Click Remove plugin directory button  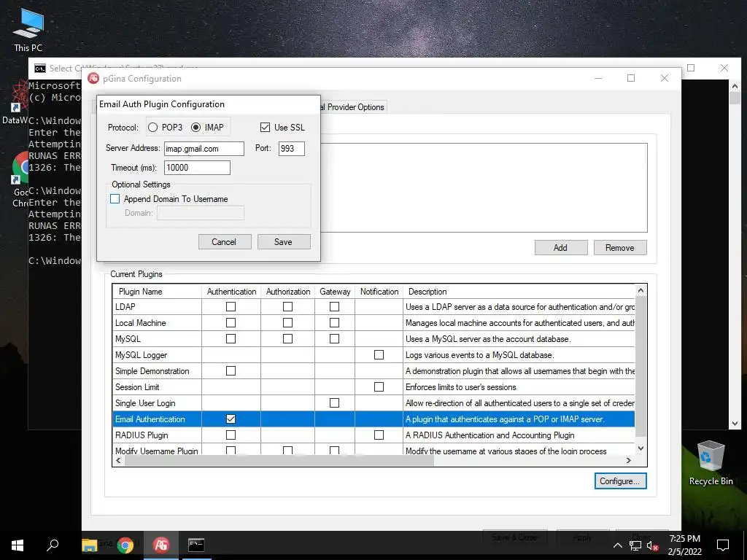pyautogui.click(x=620, y=248)
